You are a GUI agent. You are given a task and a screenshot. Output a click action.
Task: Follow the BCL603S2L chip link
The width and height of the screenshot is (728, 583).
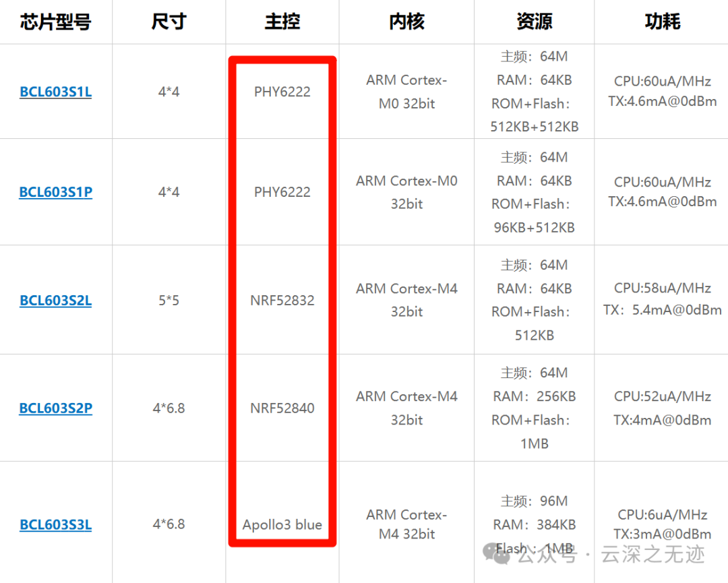56,301
